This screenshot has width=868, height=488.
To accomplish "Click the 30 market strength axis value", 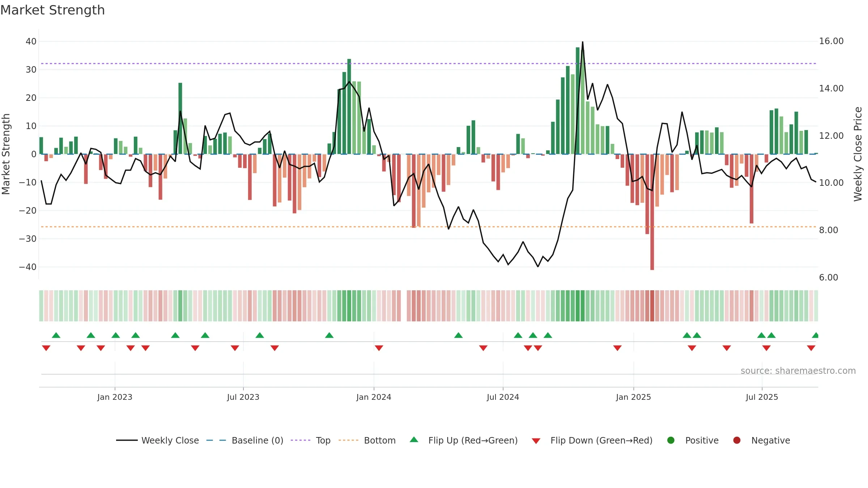I will tap(31, 69).
